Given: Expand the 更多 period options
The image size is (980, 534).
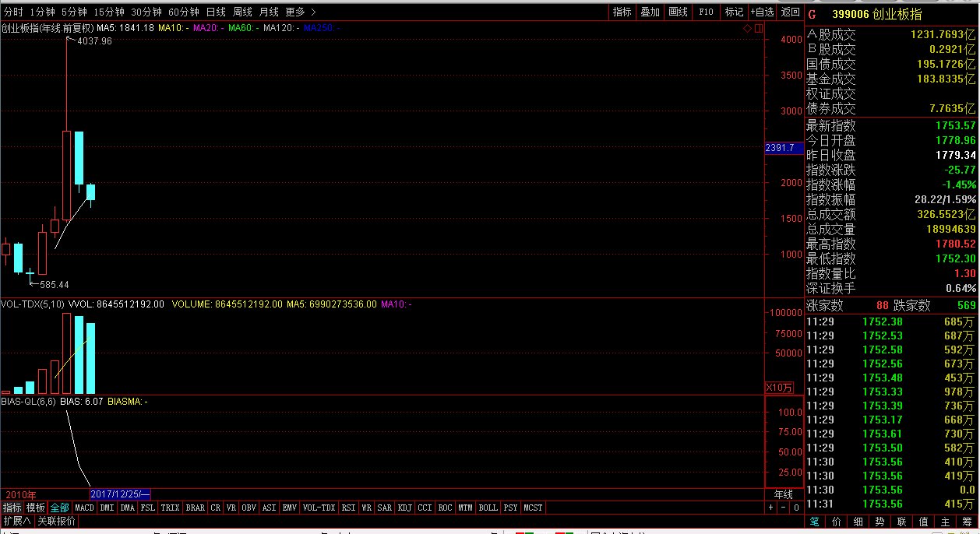Looking at the screenshot, I should click(300, 12).
